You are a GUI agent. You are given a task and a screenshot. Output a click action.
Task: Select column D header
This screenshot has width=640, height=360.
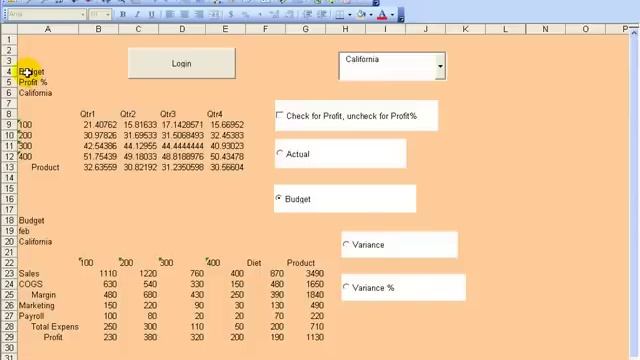[x=182, y=29]
